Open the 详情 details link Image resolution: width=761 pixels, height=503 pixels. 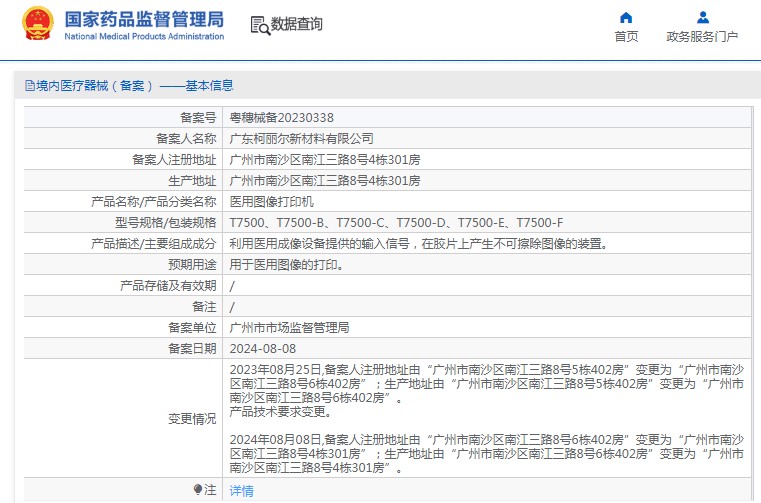tap(241, 490)
